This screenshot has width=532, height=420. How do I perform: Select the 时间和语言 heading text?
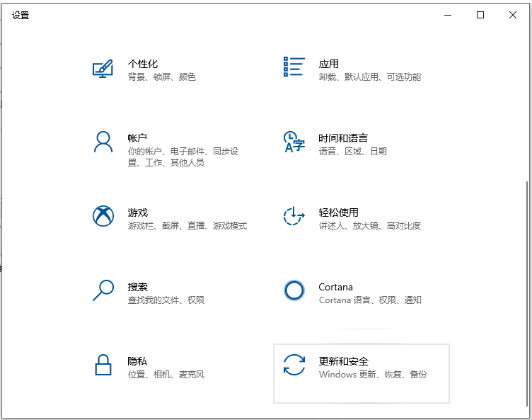[343, 138]
